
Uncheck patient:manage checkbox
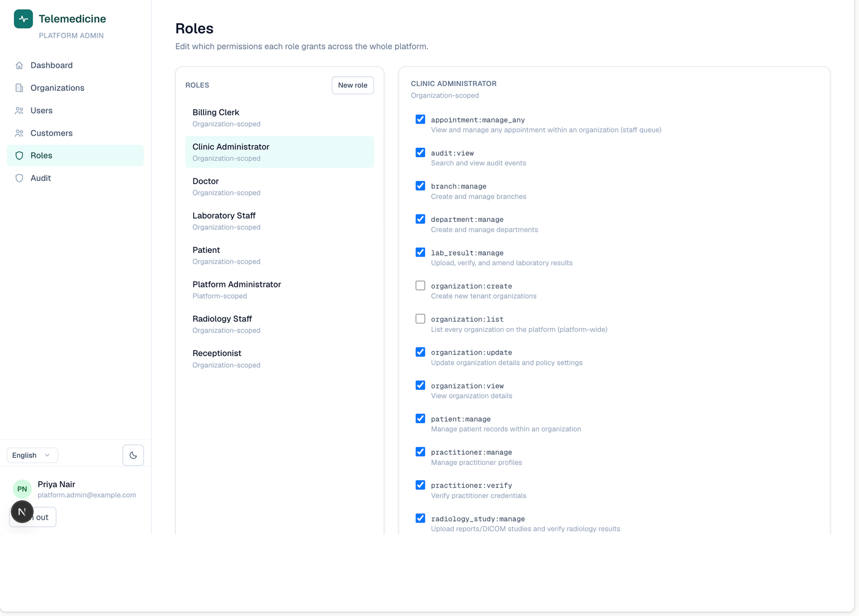click(420, 418)
